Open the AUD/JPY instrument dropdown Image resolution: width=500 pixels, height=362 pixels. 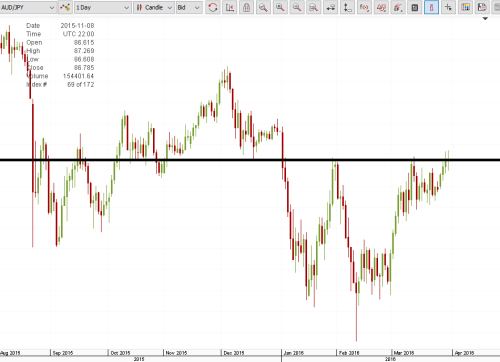(x=28, y=7)
